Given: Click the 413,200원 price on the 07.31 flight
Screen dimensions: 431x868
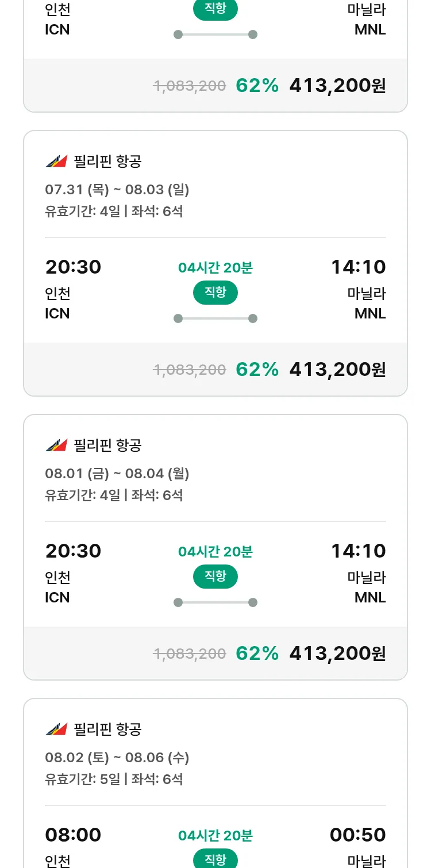Looking at the screenshot, I should 337,369.
